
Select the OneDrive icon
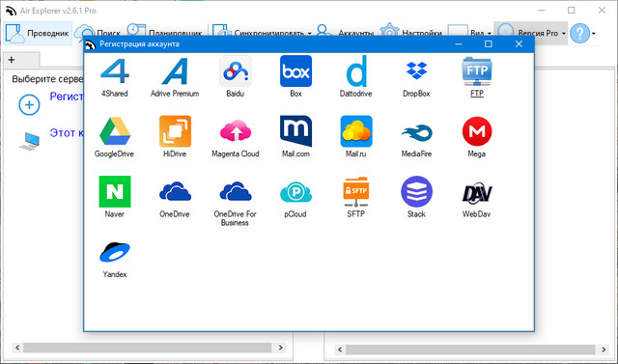tap(175, 192)
